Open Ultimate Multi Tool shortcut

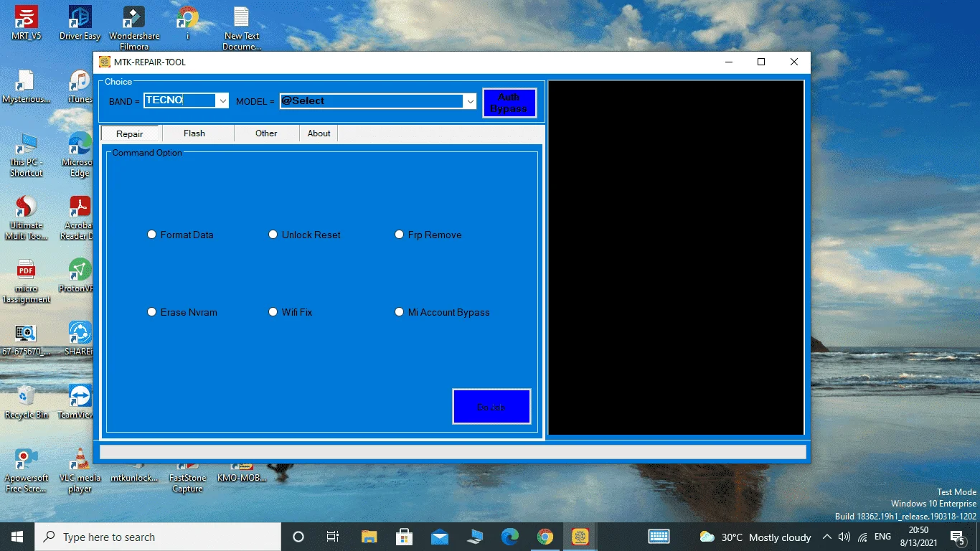click(27, 217)
